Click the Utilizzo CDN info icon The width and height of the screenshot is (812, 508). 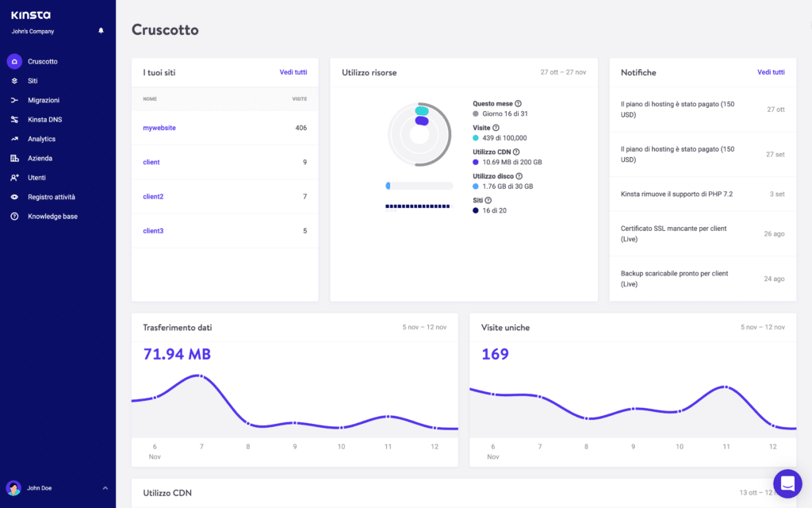tap(515, 152)
